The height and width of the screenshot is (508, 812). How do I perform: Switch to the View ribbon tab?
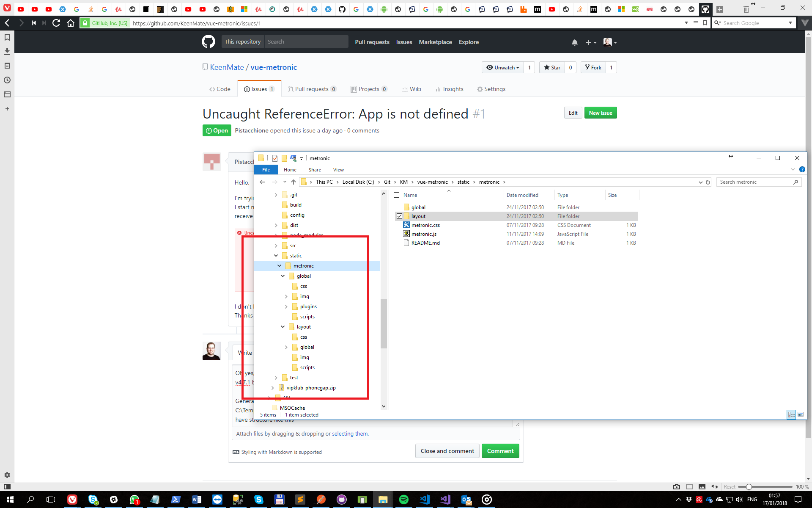pos(338,169)
